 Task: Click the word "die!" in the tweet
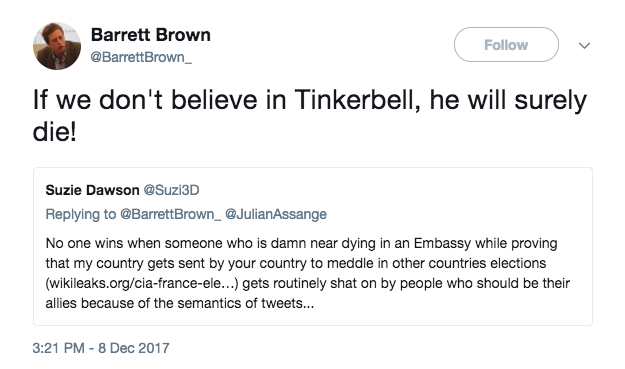[x=55, y=132]
